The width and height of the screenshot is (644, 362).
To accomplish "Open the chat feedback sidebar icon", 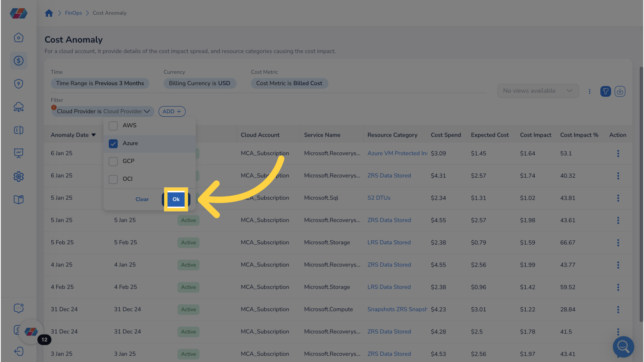I will tap(18, 308).
